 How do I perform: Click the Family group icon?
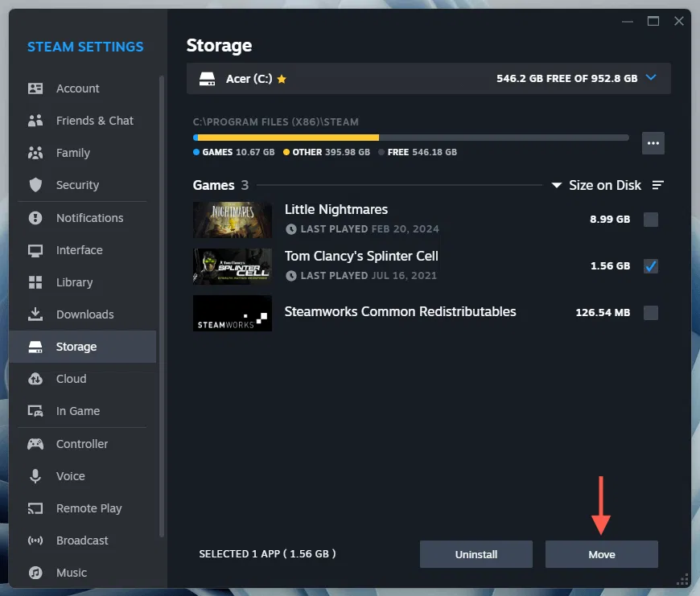click(x=35, y=153)
